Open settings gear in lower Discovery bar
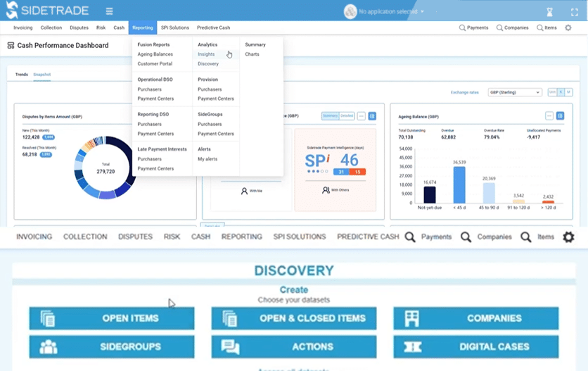Screen dimensions: 588x371 (x=568, y=237)
